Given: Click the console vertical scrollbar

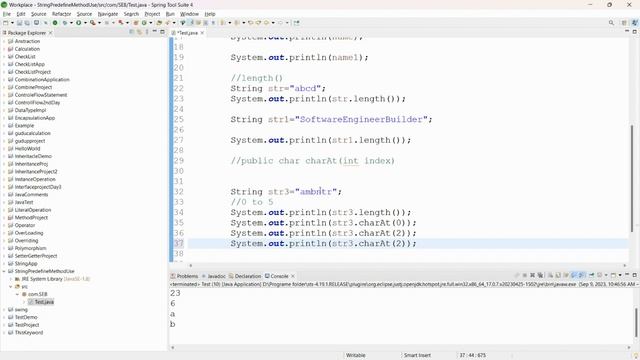Looking at the screenshot, I should click(x=636, y=322).
